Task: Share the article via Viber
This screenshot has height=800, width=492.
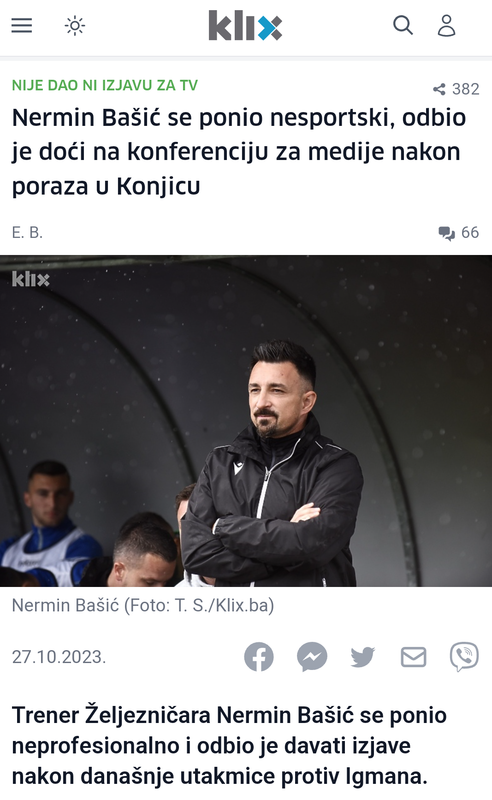Action: 464,657
